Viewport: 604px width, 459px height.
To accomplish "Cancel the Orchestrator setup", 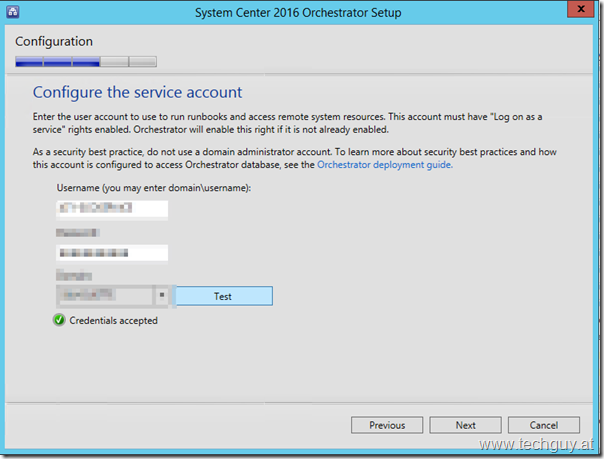I will tap(544, 425).
